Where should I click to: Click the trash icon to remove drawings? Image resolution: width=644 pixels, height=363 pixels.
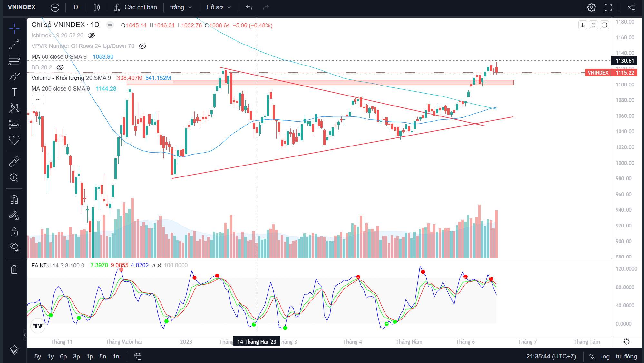(14, 269)
